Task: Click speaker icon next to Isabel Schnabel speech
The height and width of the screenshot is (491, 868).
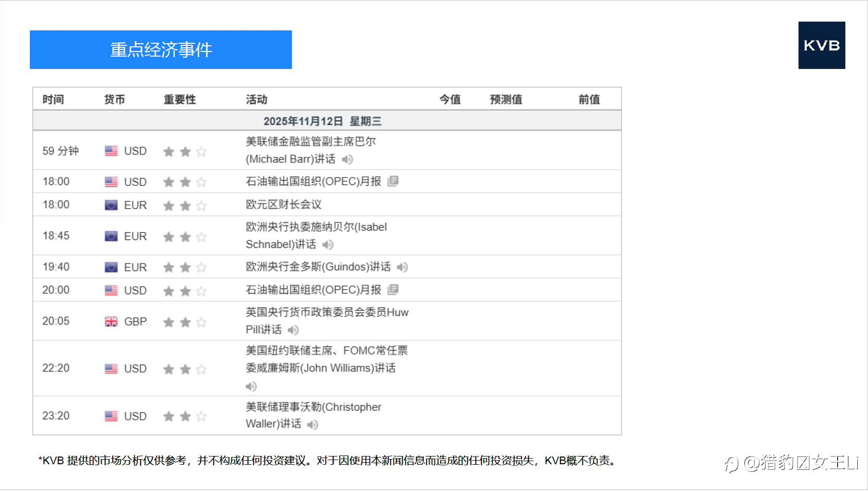Action: [x=328, y=244]
